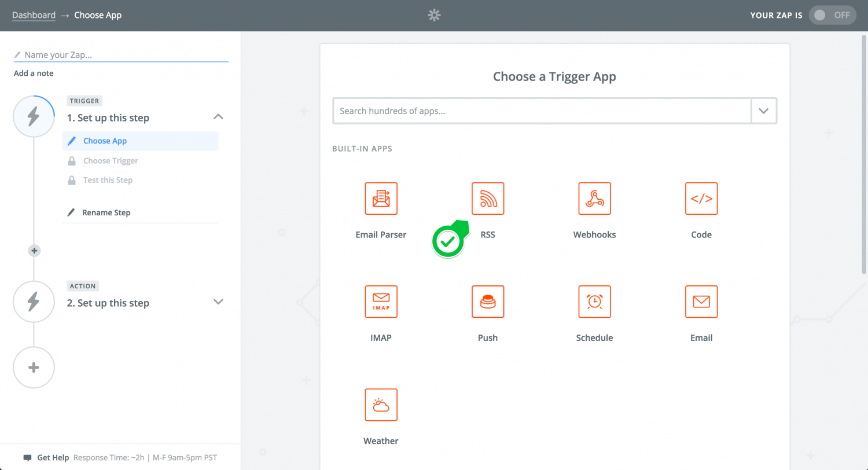Collapse the Trigger step section
This screenshot has width=868, height=470.
pyautogui.click(x=218, y=117)
